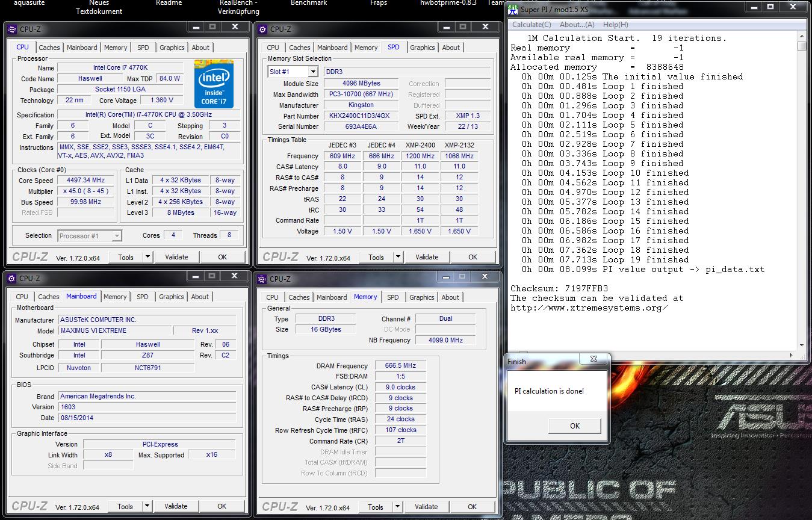
Task: Click the Manufacturer field ASUSTeK COMPUTER INC.
Action: click(147, 320)
